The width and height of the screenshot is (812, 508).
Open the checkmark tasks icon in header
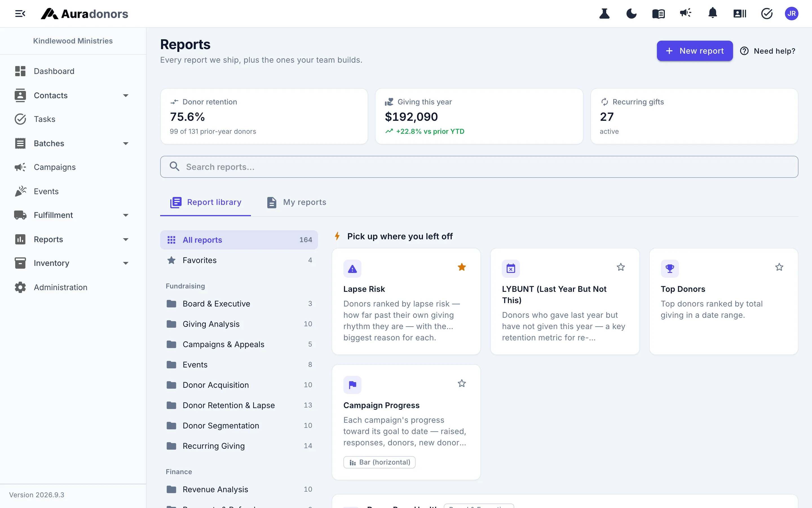tap(767, 14)
